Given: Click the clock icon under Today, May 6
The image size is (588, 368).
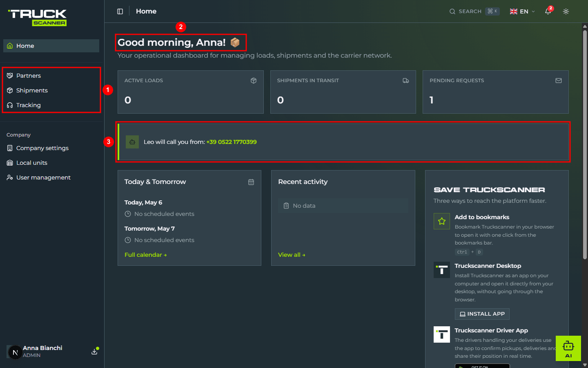Looking at the screenshot, I should click(128, 214).
